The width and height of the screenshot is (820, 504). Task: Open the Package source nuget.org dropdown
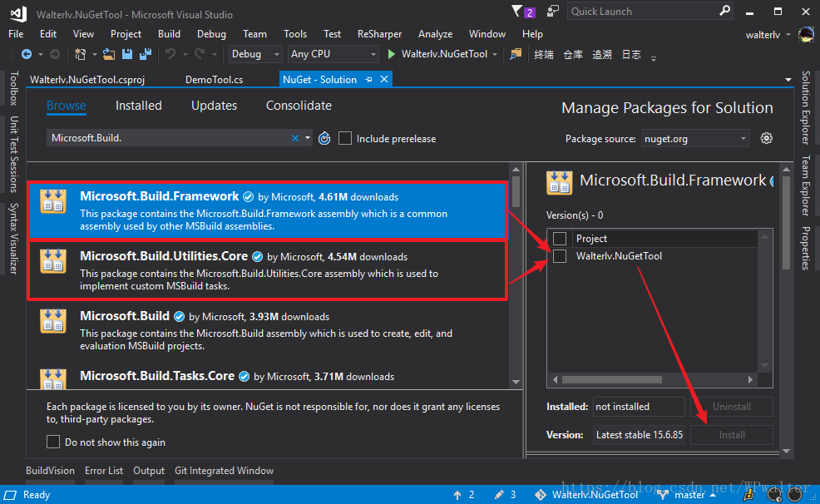pyautogui.click(x=695, y=139)
